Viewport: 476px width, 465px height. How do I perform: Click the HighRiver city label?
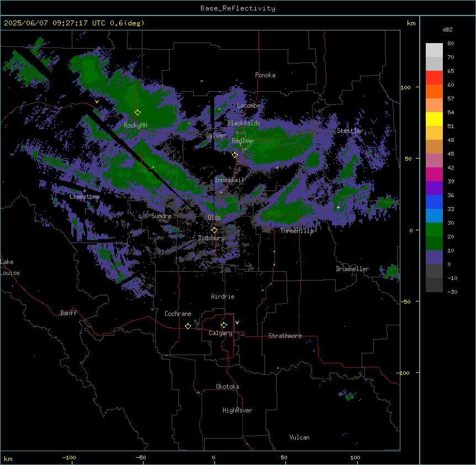pos(237,410)
